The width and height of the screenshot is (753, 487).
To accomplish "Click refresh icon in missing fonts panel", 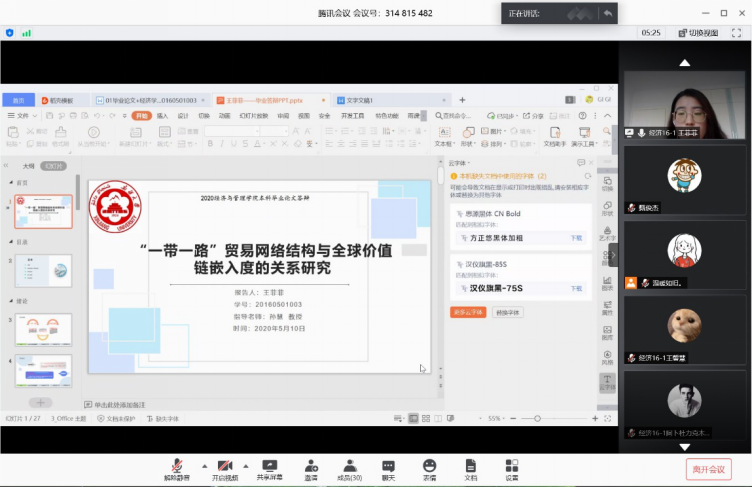I will click(x=587, y=176).
